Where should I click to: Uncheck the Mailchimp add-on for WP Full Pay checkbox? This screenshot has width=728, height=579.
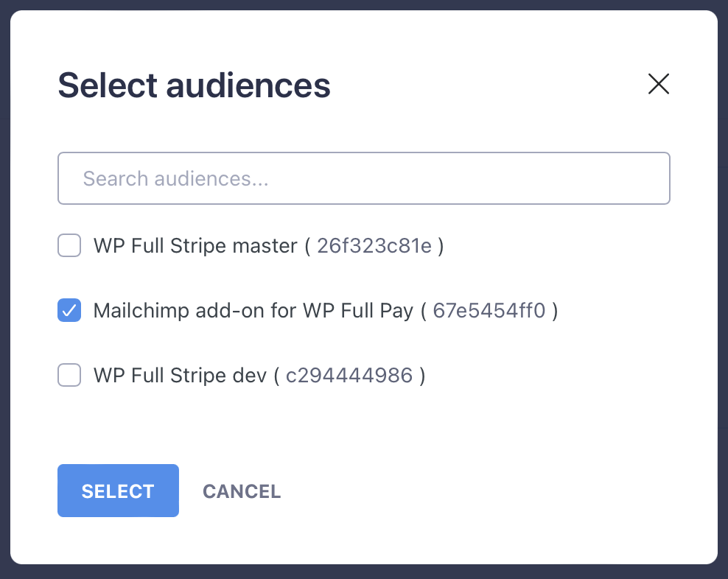(x=69, y=311)
